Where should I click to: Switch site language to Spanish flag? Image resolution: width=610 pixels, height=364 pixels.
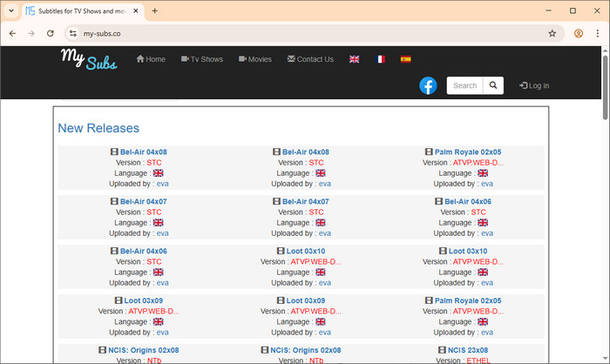405,59
